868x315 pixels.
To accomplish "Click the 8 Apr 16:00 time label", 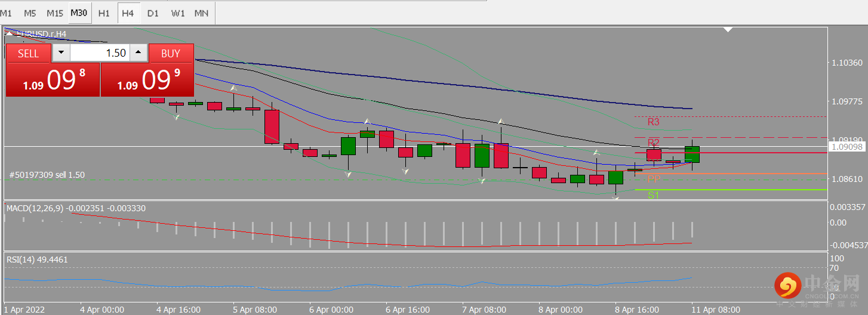I will (x=637, y=310).
